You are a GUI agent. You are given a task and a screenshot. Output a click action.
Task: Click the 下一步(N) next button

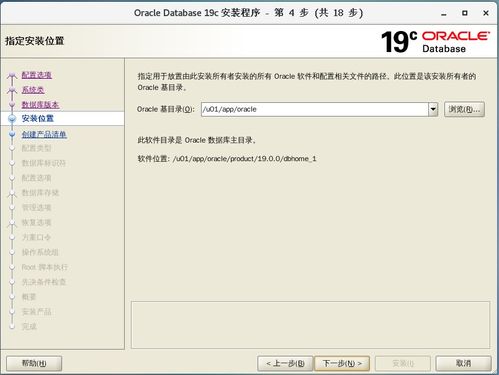pyautogui.click(x=342, y=363)
